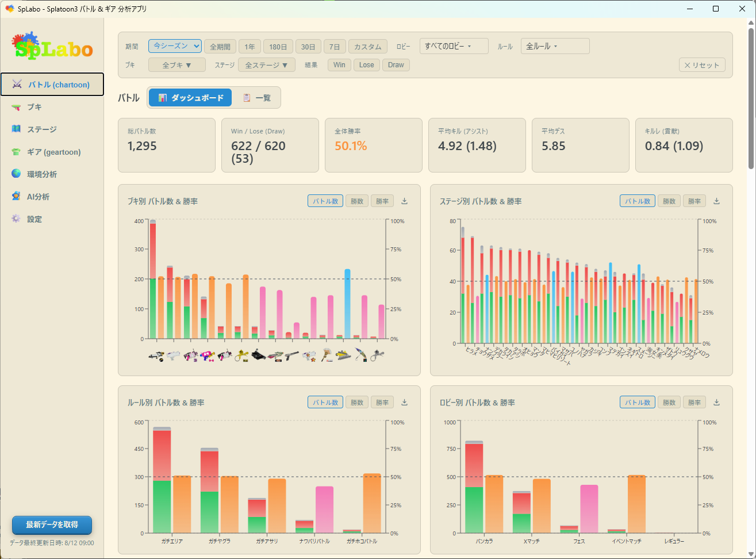
Task: Filter period to 全期間
Action: pos(220,47)
